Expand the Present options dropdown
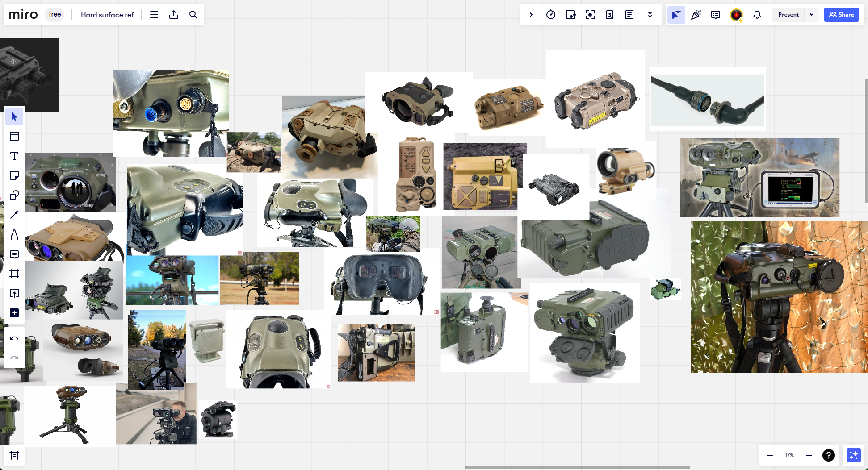Viewport: 868px width, 470px height. tap(812, 14)
